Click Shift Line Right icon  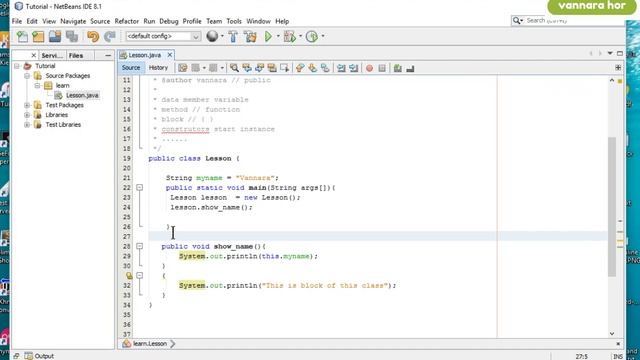353,68
